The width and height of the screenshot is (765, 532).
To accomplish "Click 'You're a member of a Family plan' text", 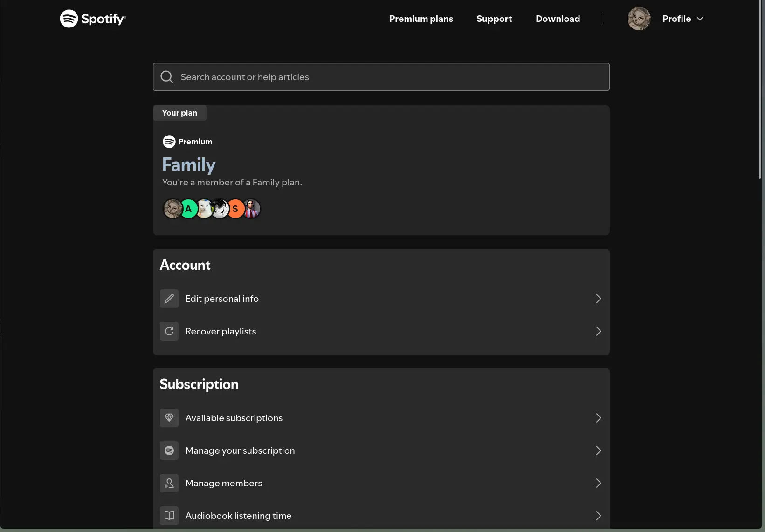I will [232, 182].
